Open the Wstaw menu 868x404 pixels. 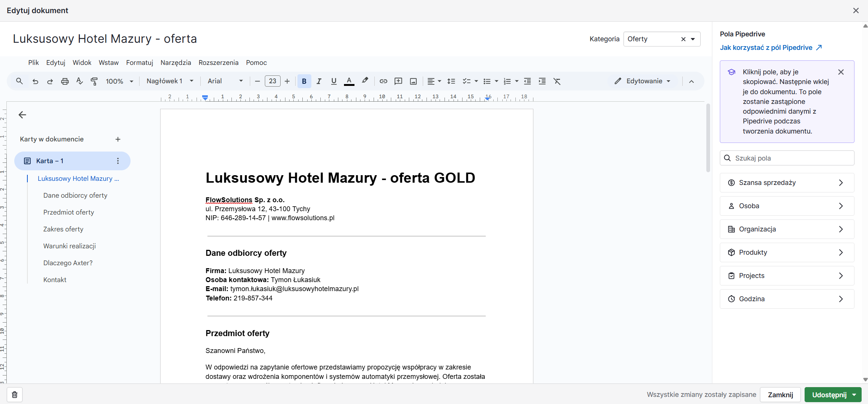coord(109,63)
